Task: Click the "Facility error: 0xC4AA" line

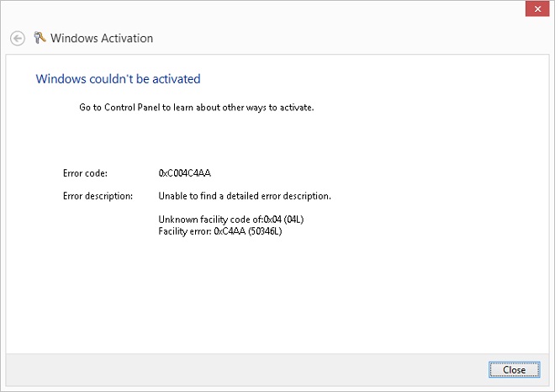Action: point(219,230)
